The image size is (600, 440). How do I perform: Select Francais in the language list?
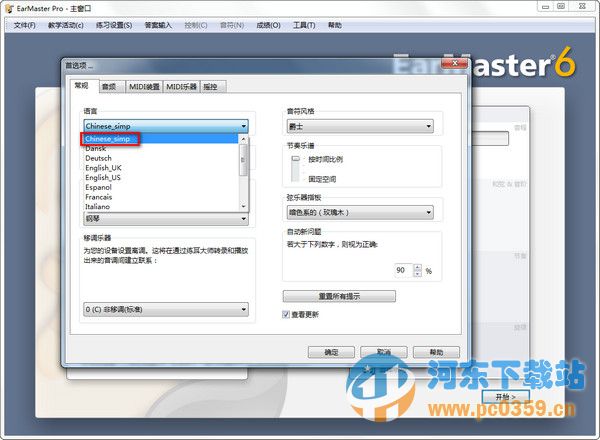(161, 197)
